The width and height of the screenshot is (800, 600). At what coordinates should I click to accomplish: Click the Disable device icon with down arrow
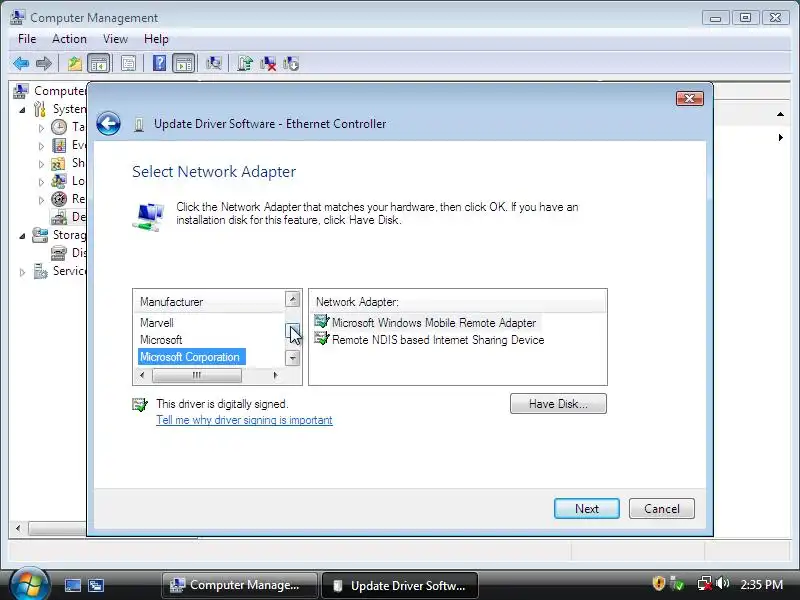pyautogui.click(x=290, y=64)
